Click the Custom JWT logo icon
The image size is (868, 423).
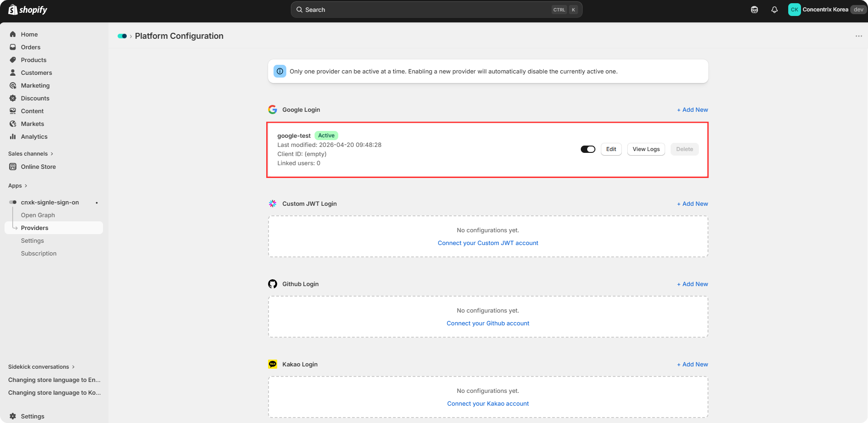[273, 204]
